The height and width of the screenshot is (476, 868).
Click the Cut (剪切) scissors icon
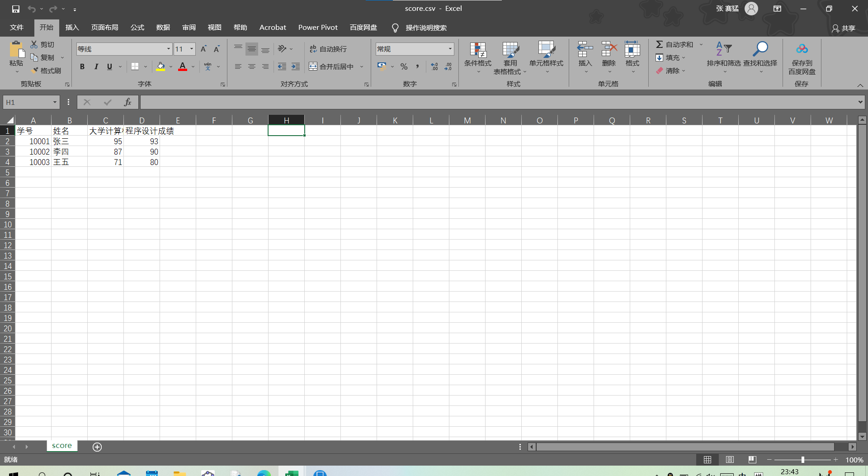[34, 44]
